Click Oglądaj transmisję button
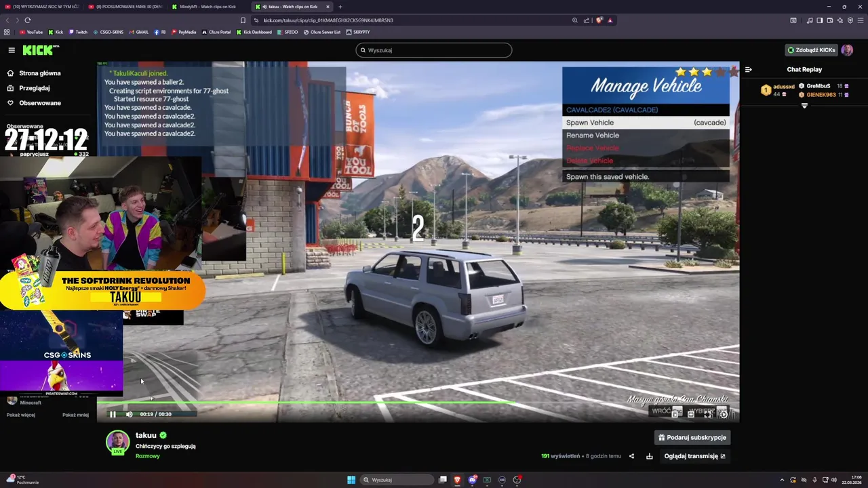The width and height of the screenshot is (868, 488). tap(694, 456)
